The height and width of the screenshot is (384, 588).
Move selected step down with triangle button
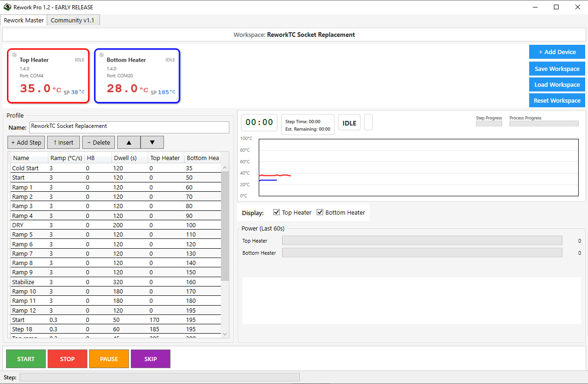pyautogui.click(x=152, y=142)
